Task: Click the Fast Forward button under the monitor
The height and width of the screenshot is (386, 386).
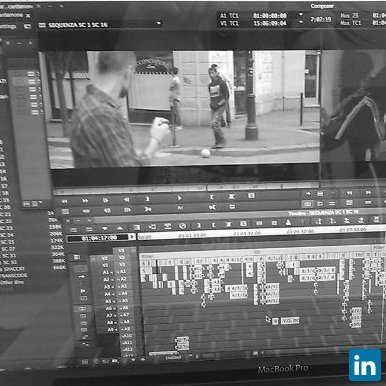Action: click(85, 201)
